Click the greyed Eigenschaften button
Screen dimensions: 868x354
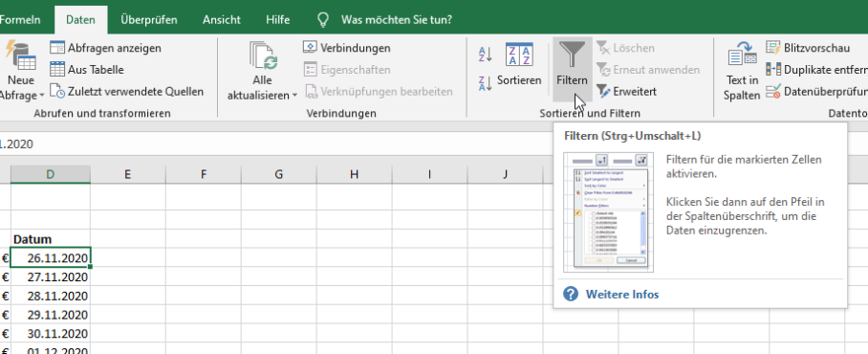coord(347,70)
